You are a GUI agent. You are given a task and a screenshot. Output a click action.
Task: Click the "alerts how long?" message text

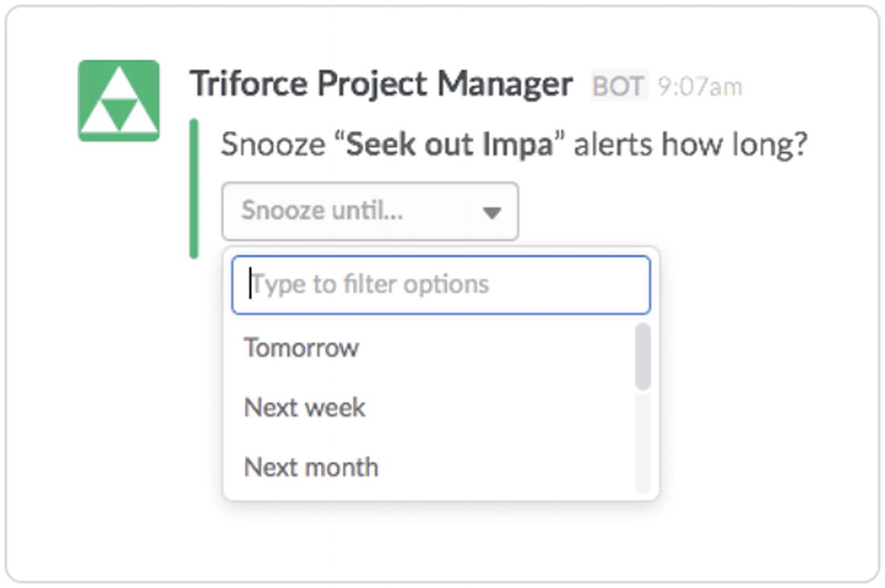pos(690,146)
